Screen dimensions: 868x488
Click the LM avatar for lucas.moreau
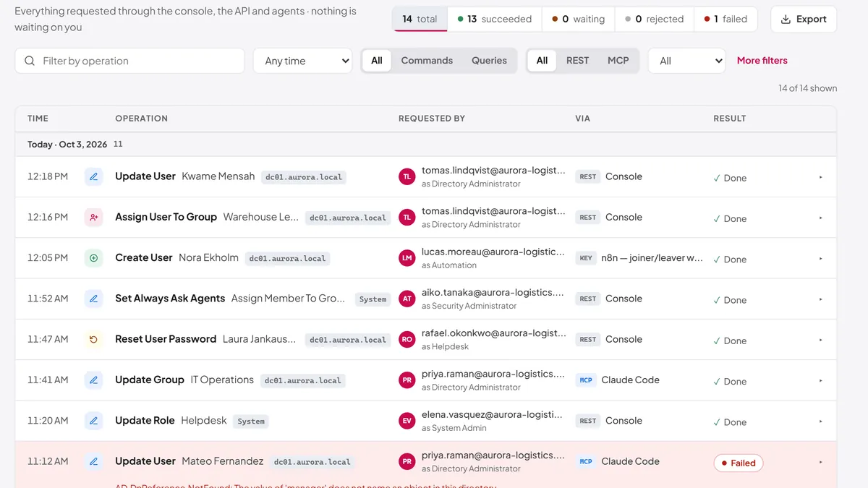(x=407, y=257)
